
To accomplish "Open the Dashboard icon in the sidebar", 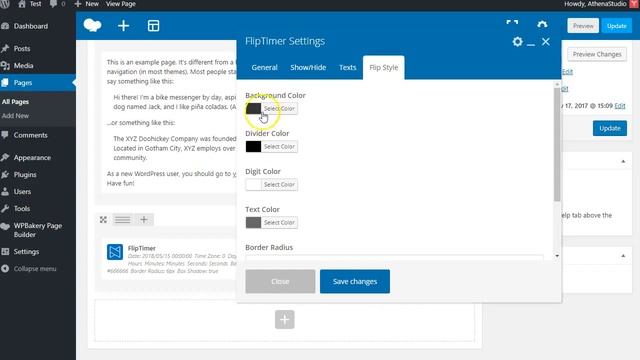I will [x=5, y=26].
